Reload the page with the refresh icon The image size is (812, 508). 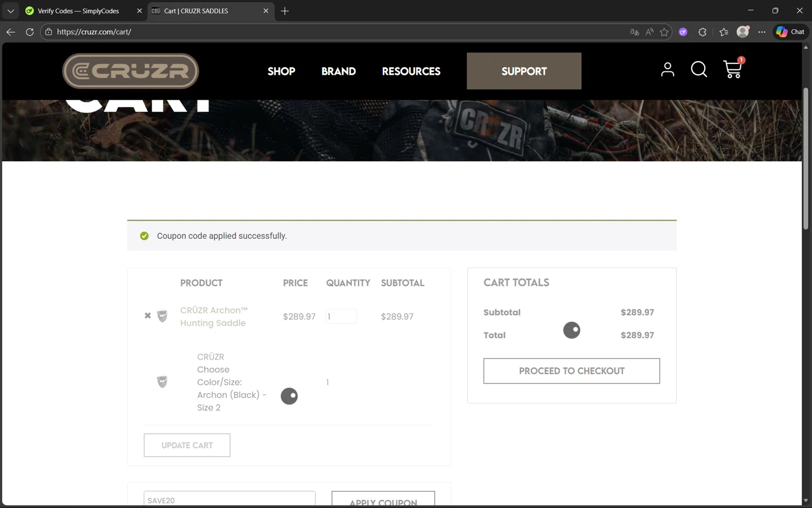(x=30, y=32)
